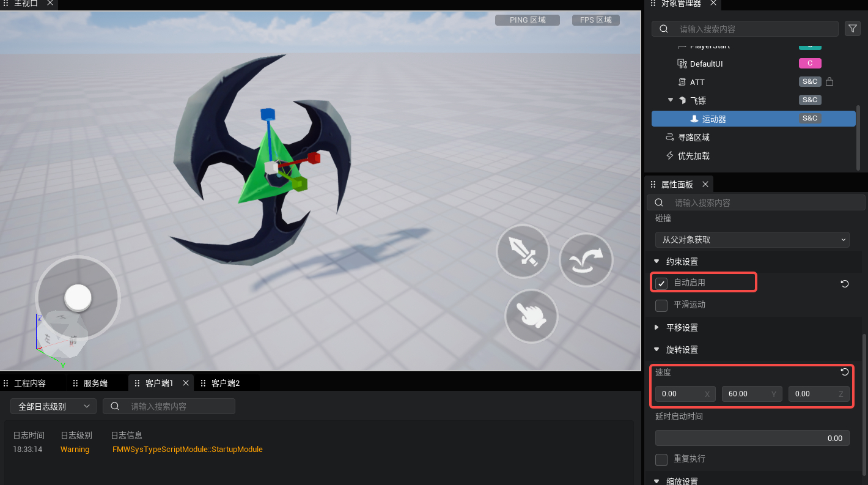Collapse the 约束设置 section
Screen dimensions: 868x485
[657, 261]
